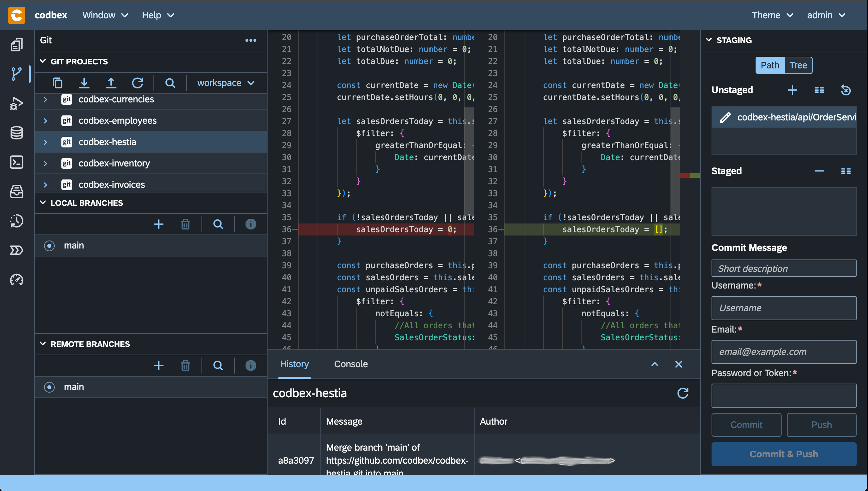
Task: Click the push/upload repository icon
Action: (x=110, y=82)
